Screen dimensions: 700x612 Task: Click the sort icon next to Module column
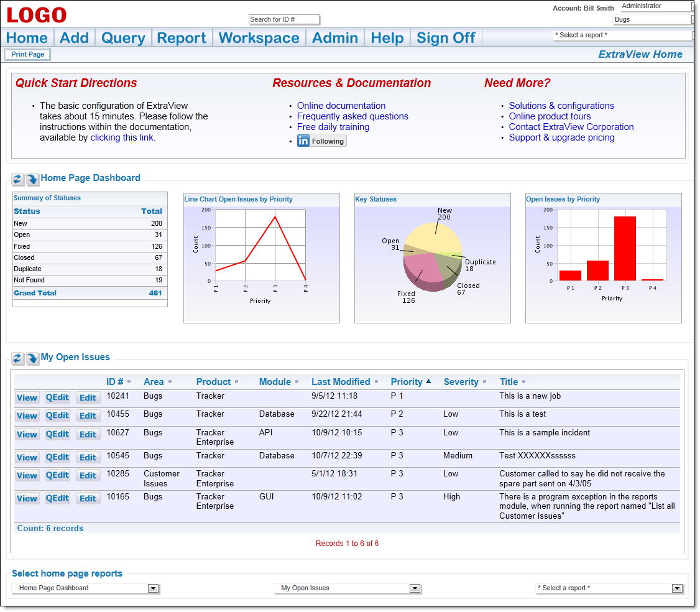297,382
